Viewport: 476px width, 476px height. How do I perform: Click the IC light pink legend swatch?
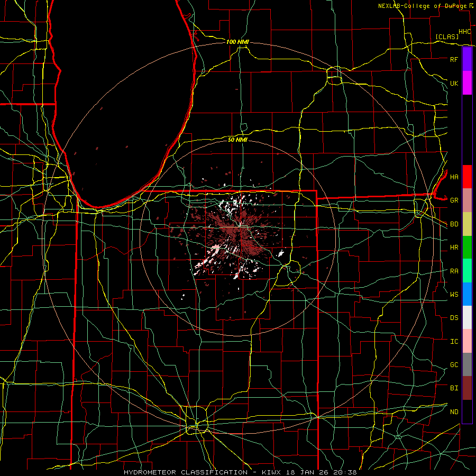[x=467, y=341]
